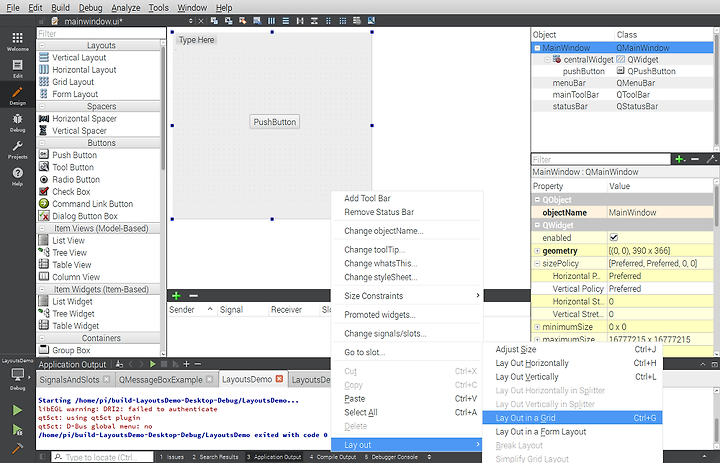Collapse the sizePolicy property

pos(537,263)
